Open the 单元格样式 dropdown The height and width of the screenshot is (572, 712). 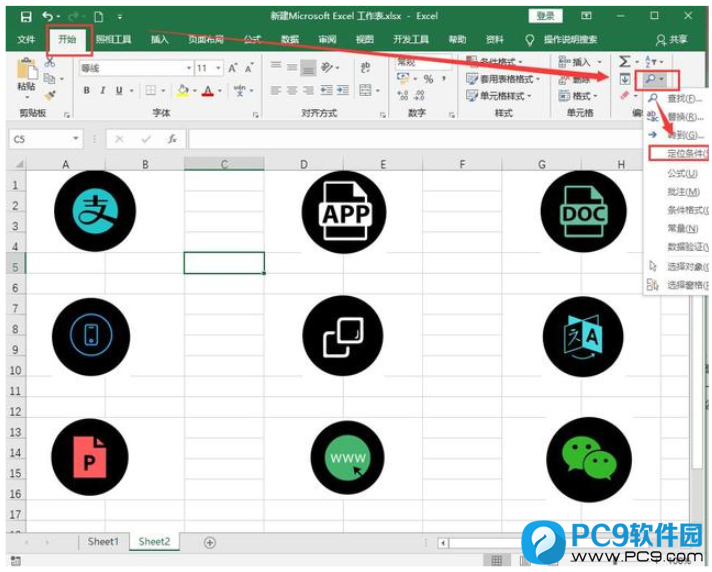pyautogui.click(x=499, y=96)
